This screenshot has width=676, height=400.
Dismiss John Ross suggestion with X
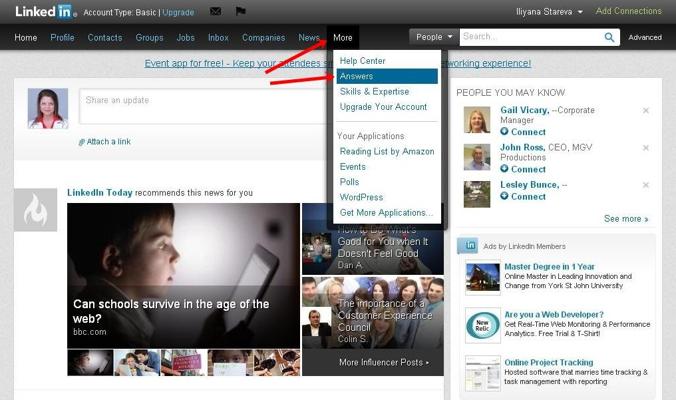tap(646, 148)
